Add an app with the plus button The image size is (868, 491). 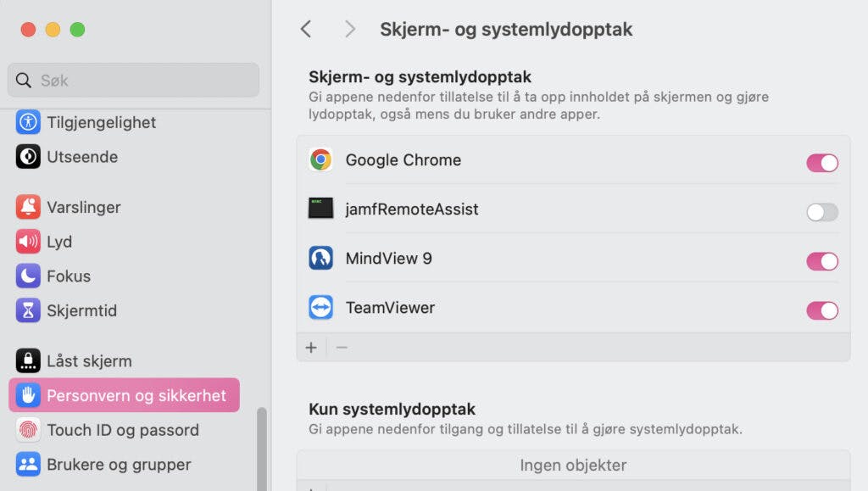311,347
